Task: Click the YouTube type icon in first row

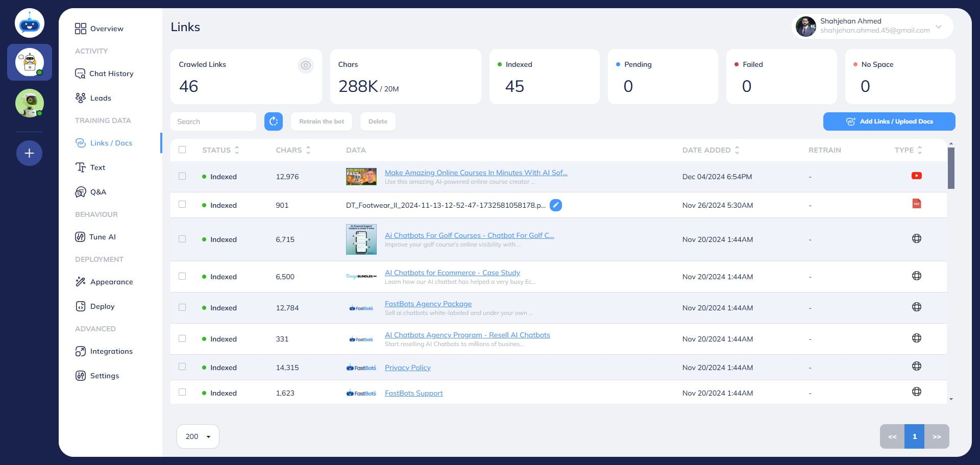Action: [916, 176]
